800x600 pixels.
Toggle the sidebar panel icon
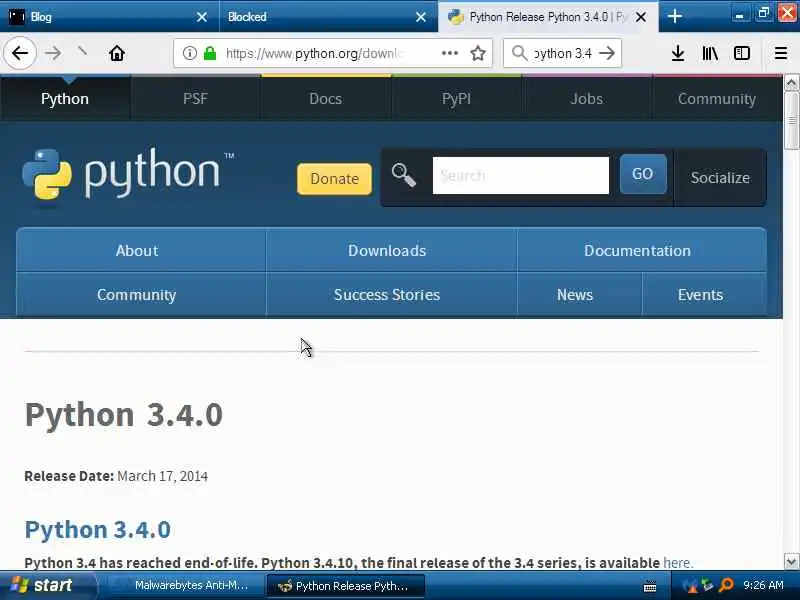point(741,53)
